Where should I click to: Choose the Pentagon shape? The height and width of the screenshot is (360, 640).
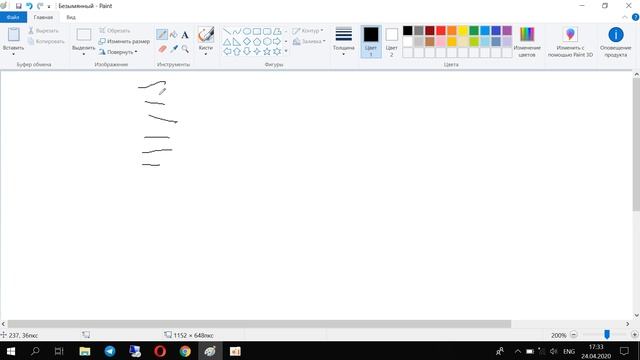tap(257, 42)
